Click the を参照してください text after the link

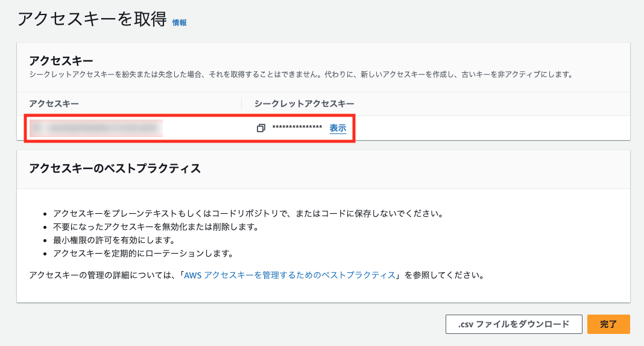(x=443, y=275)
